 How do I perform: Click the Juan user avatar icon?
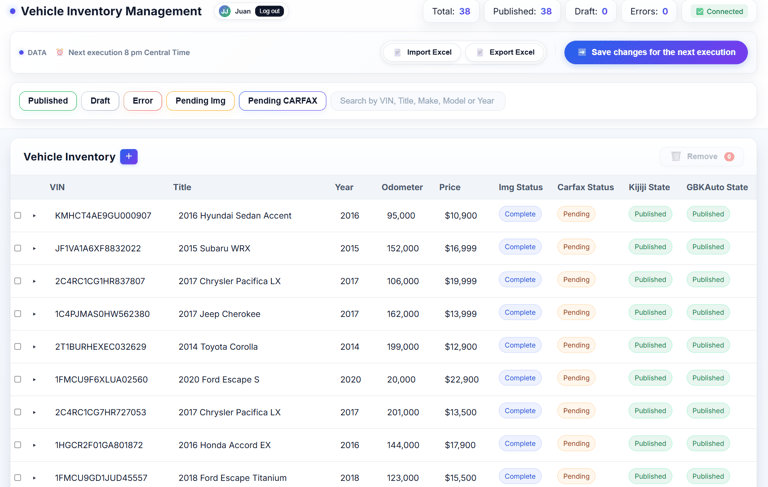tap(225, 12)
